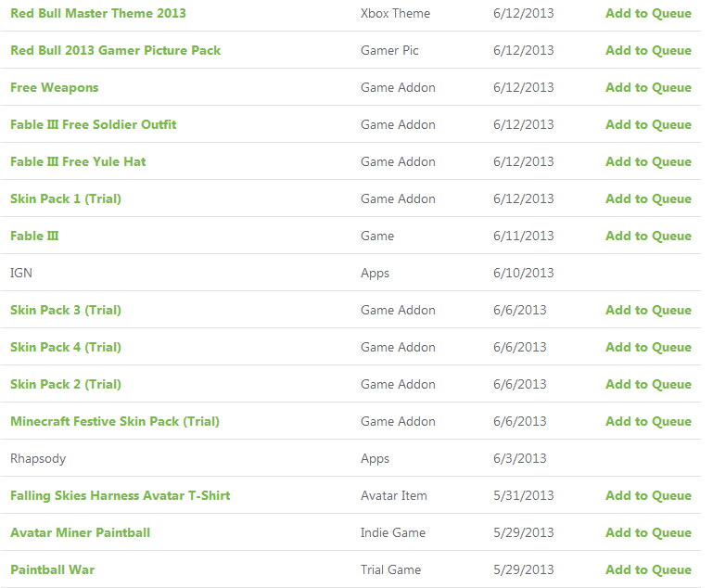Select the Rhapsody app name text
The height and width of the screenshot is (588, 713).
pos(38,458)
